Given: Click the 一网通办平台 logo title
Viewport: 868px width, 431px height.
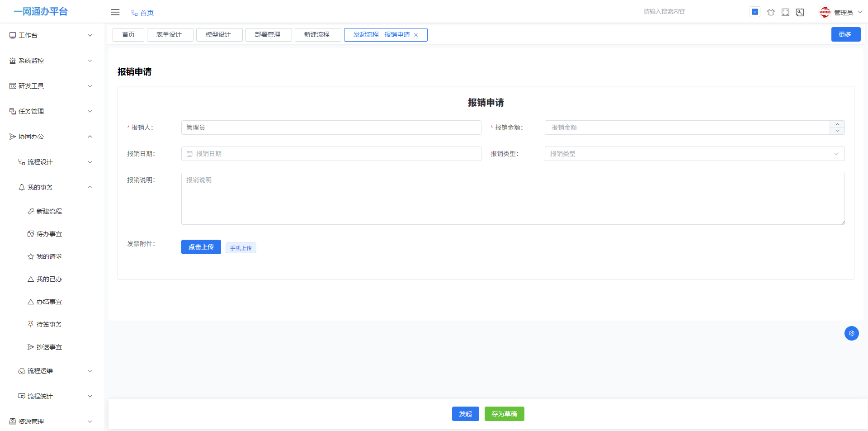Looking at the screenshot, I should pos(41,11).
